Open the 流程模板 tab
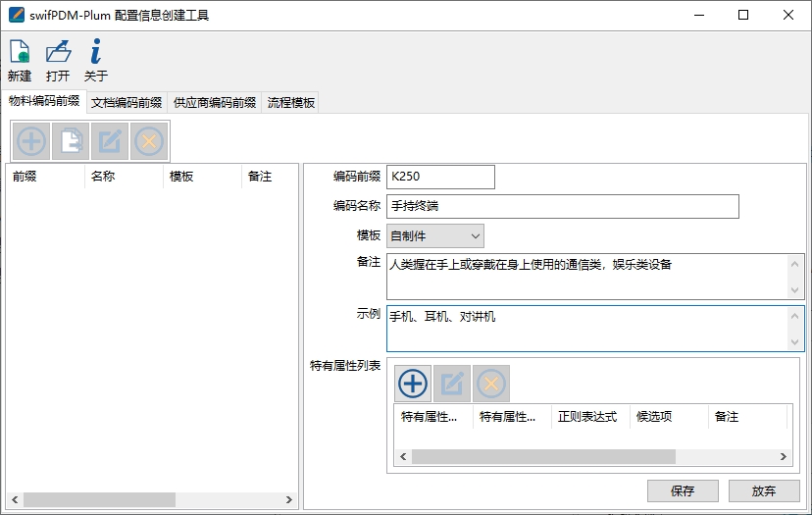812x515 pixels. click(x=291, y=102)
